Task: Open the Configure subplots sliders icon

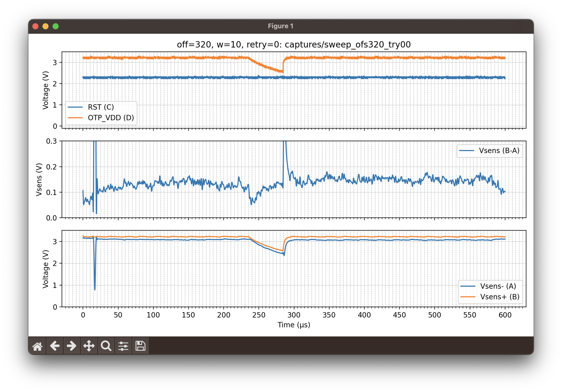Action: (123, 346)
